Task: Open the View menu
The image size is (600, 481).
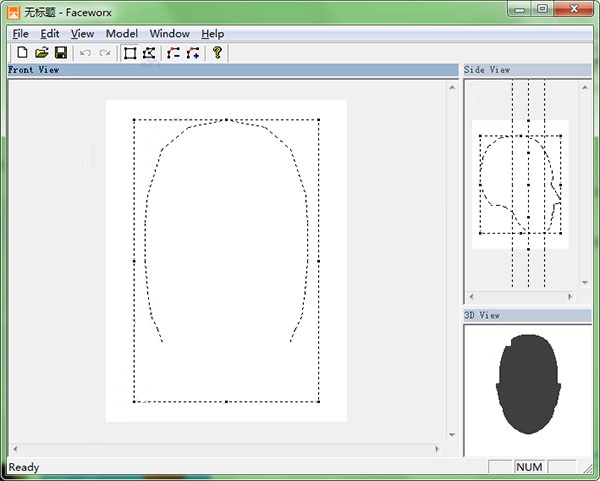Action: [82, 33]
